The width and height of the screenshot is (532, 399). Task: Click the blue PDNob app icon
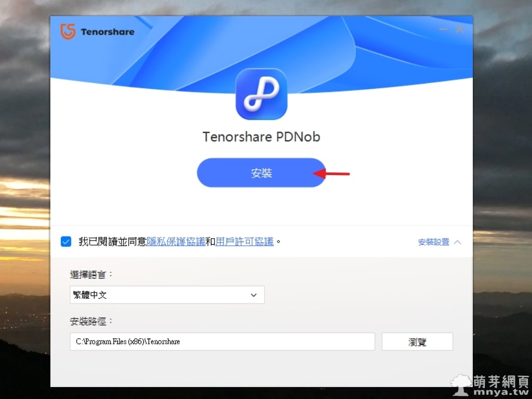tap(261, 95)
